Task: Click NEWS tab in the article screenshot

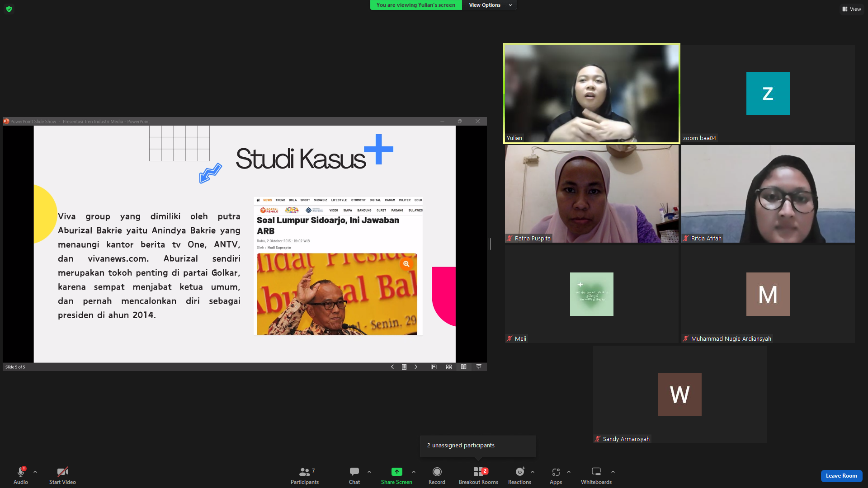Action: 268,200
